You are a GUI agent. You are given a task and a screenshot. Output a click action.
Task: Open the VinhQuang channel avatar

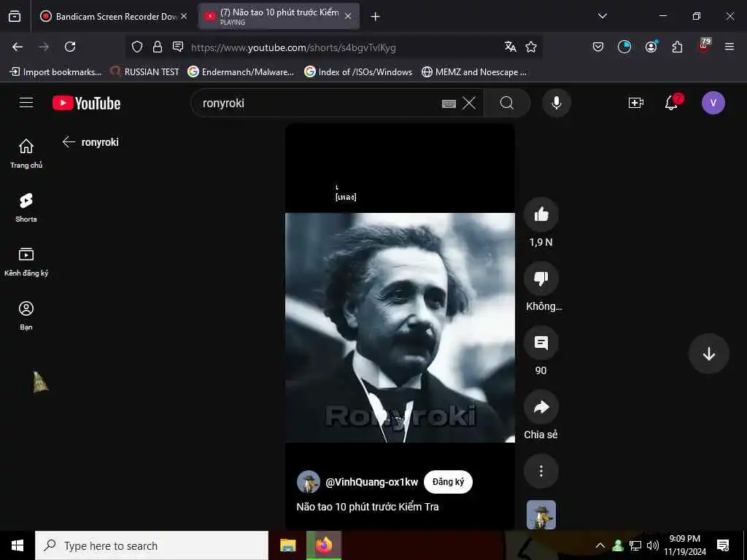[x=309, y=482]
